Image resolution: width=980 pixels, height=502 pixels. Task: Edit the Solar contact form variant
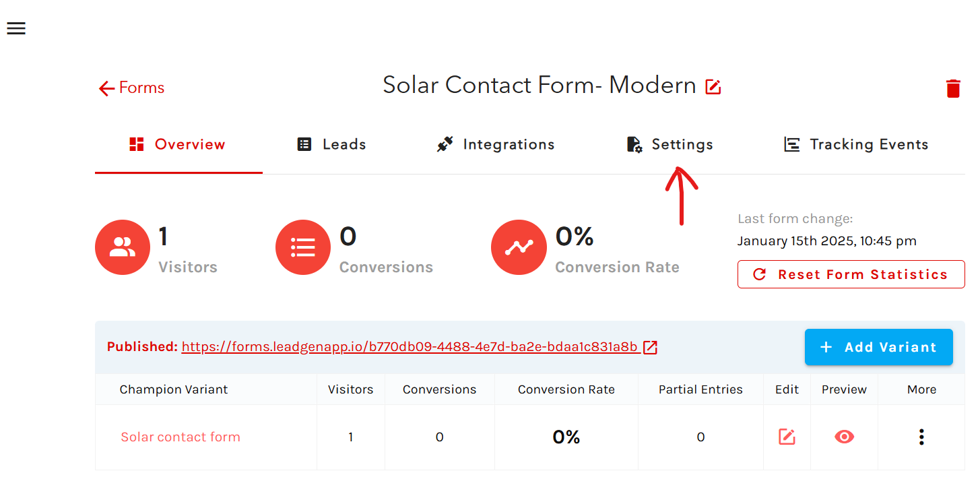click(x=786, y=437)
